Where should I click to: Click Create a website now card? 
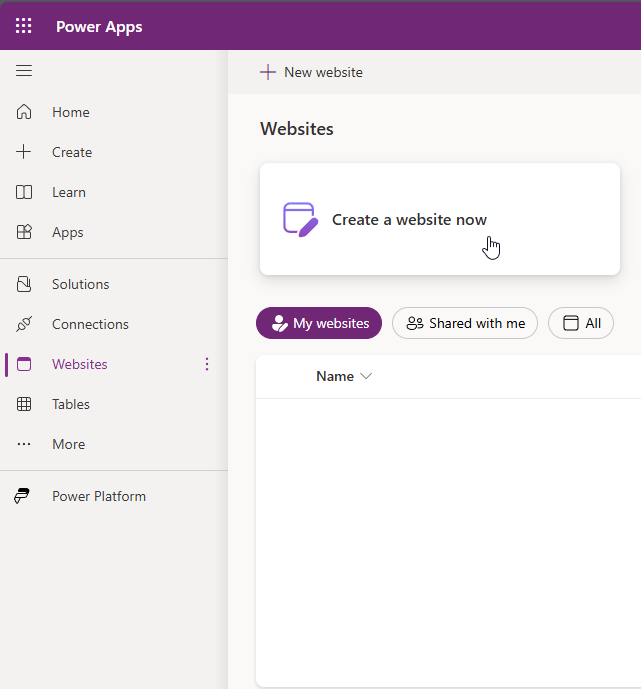[440, 219]
